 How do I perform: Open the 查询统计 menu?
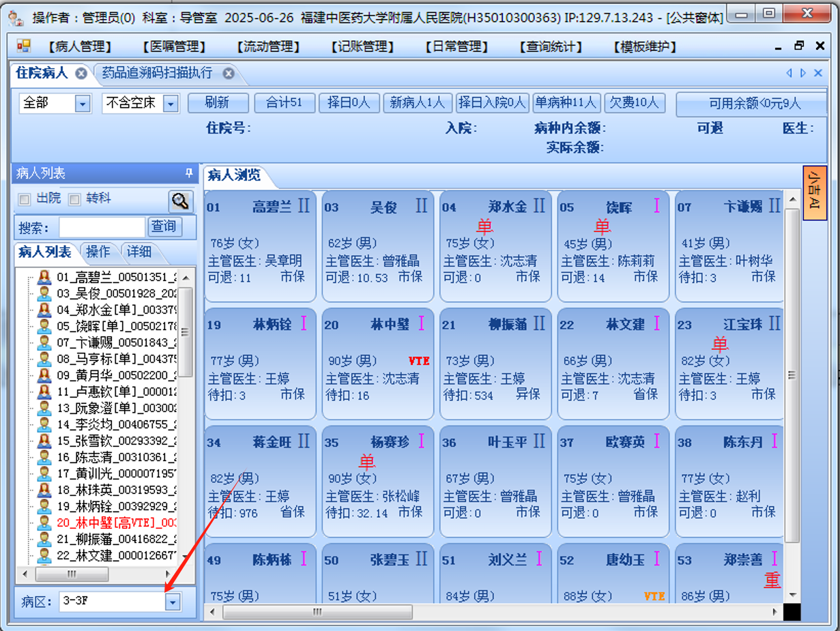(551, 46)
